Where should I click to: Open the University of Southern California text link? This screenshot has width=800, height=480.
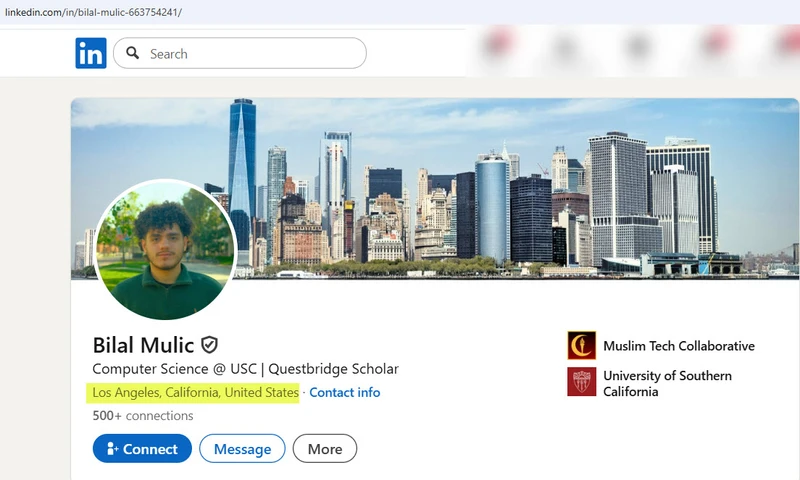667,383
